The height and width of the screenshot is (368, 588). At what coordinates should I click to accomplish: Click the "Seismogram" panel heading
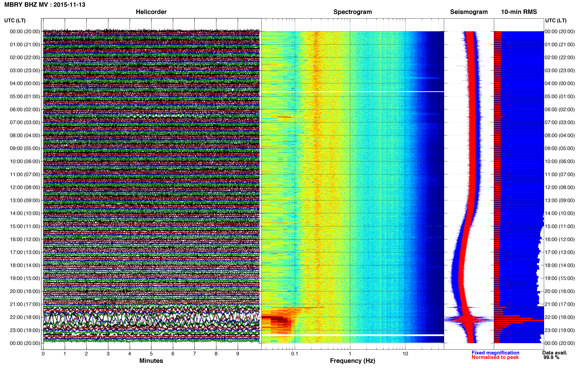469,12
